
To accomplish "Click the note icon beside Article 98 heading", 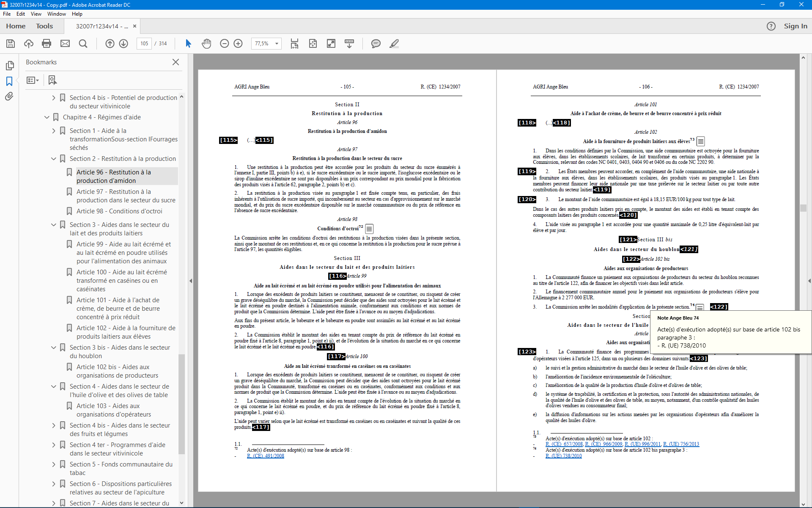I will (369, 229).
